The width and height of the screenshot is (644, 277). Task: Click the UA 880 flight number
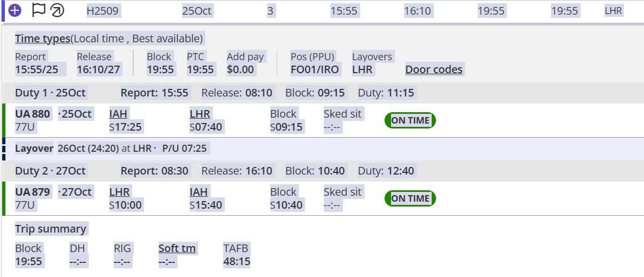32,114
